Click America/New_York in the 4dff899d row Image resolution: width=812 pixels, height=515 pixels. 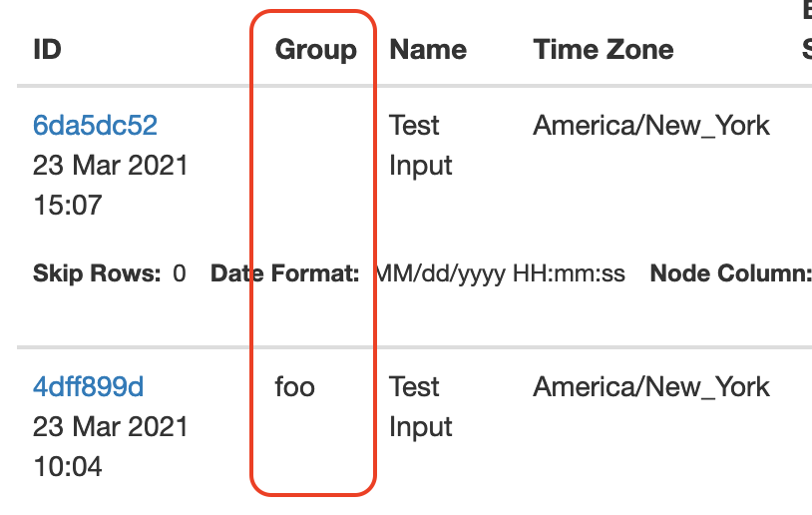[x=651, y=386]
